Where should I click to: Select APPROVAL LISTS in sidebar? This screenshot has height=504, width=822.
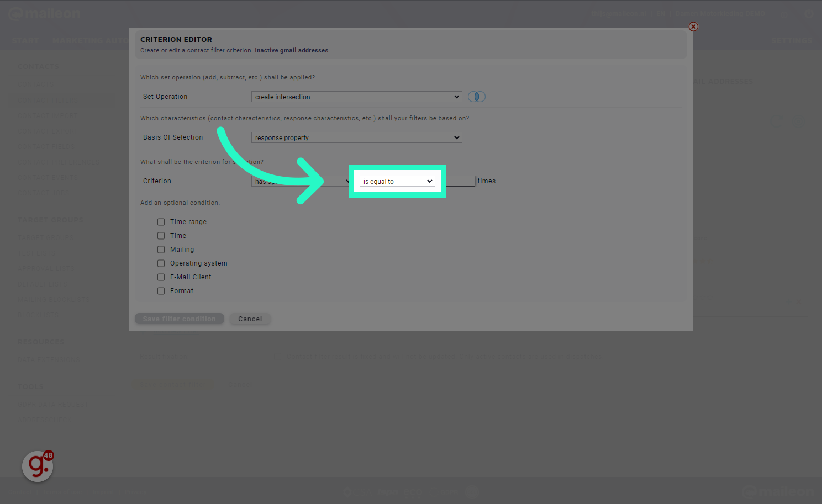point(46,269)
